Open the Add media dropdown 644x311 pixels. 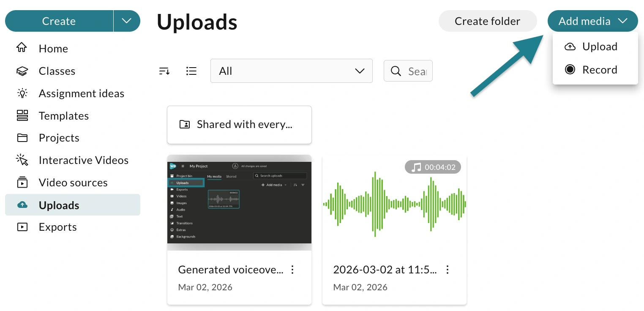[593, 21]
